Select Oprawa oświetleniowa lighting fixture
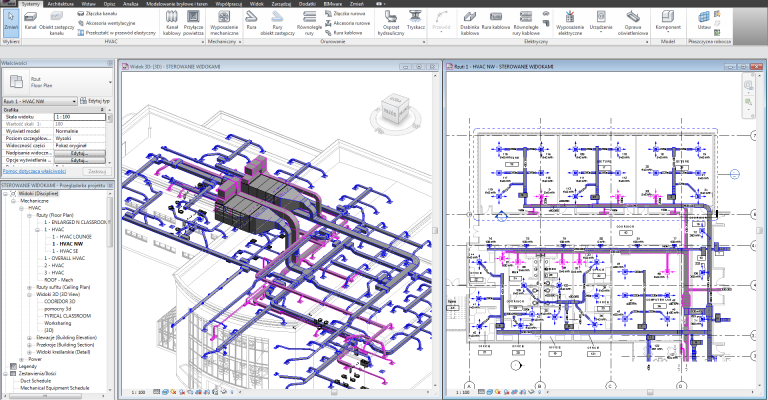 pos(633,24)
